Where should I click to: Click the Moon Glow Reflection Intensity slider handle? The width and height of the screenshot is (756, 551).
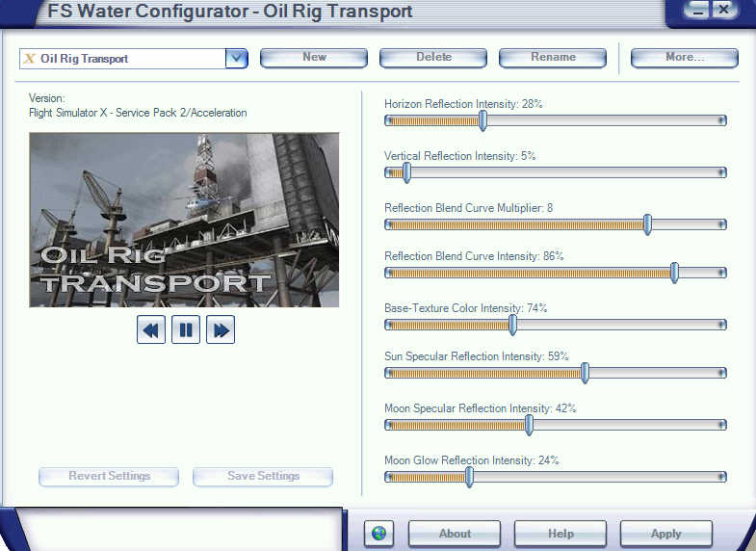[470, 477]
